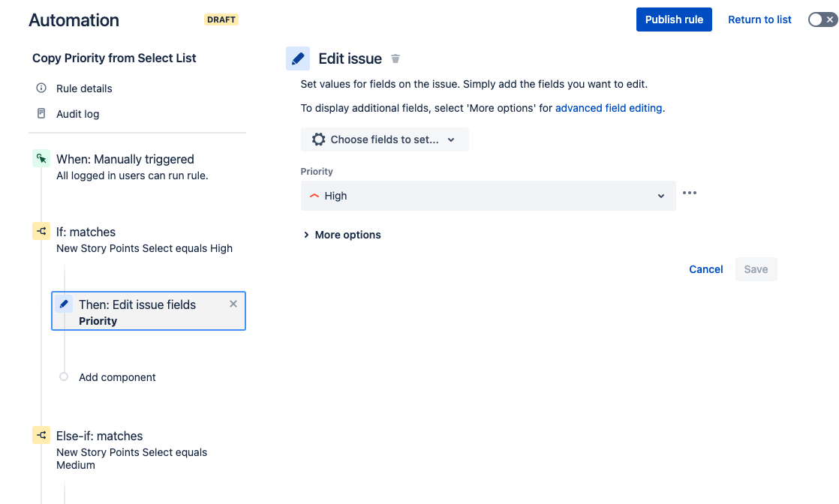This screenshot has height=504, width=839.
Task: Remove the Then: Edit issue fields component with x
Action: click(x=233, y=304)
